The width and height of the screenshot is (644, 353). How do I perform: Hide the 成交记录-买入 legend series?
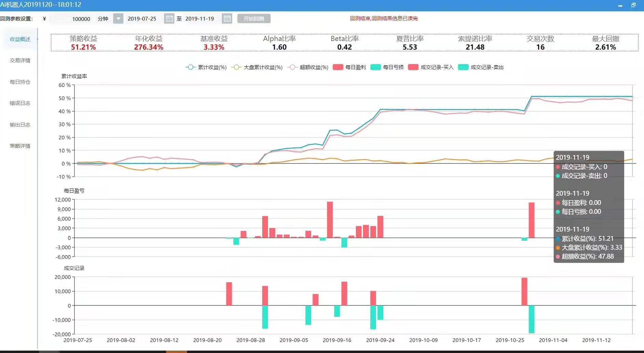coord(431,67)
